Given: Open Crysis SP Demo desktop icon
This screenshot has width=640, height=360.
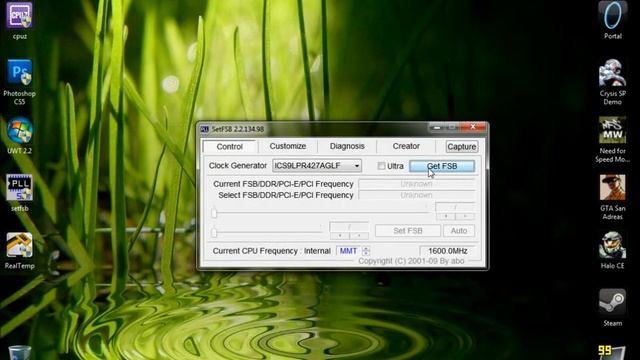Looking at the screenshot, I should tap(613, 82).
